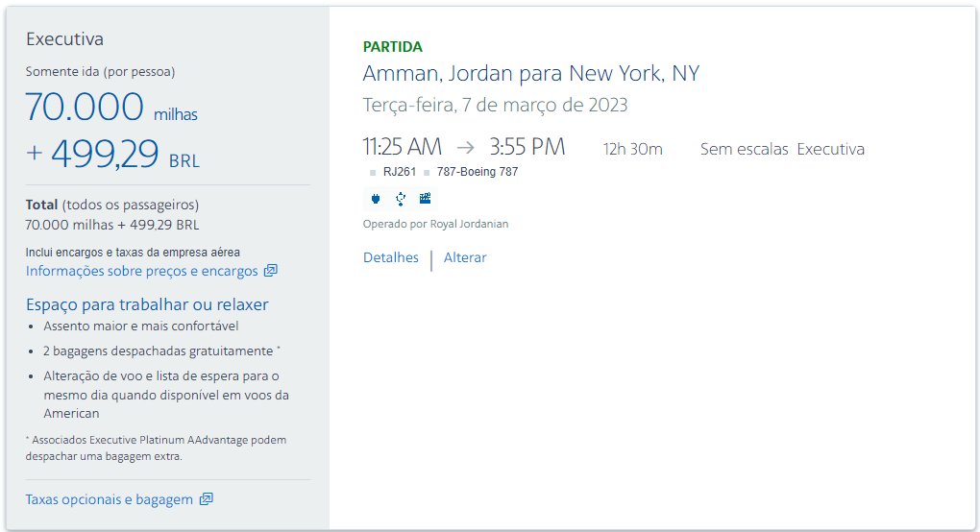Click the 70.000 milhas price
Image resolution: width=980 pixels, height=532 pixels.
tap(111, 107)
